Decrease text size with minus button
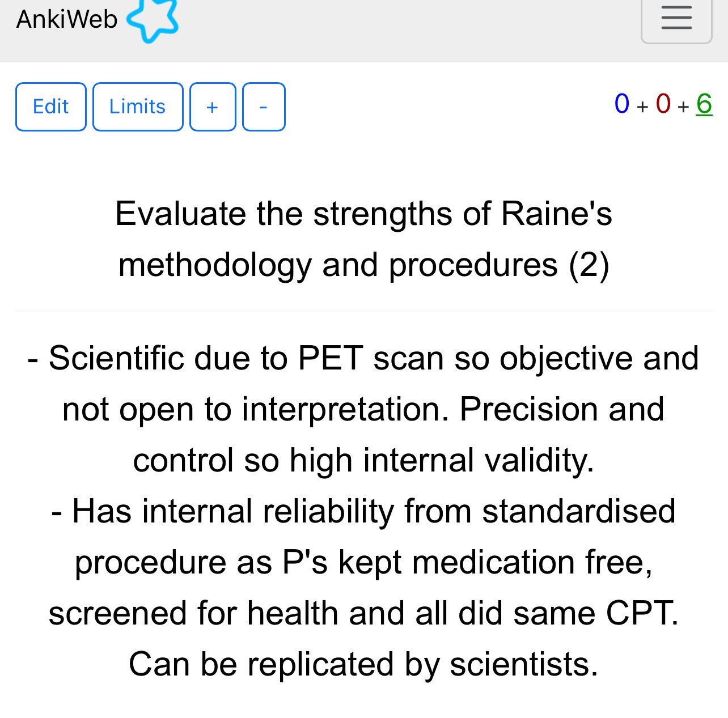The image size is (728, 718). tap(264, 107)
